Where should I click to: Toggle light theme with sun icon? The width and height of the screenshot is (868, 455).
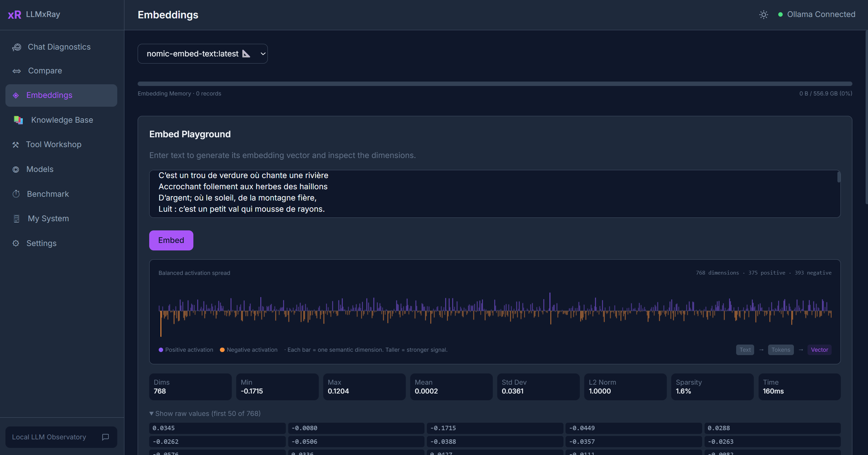coord(764,15)
